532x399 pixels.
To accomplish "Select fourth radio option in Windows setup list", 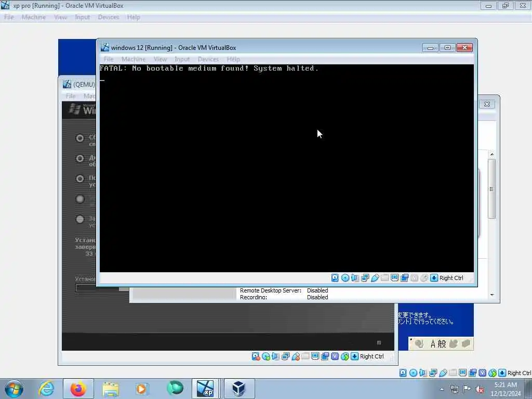I will (79, 199).
